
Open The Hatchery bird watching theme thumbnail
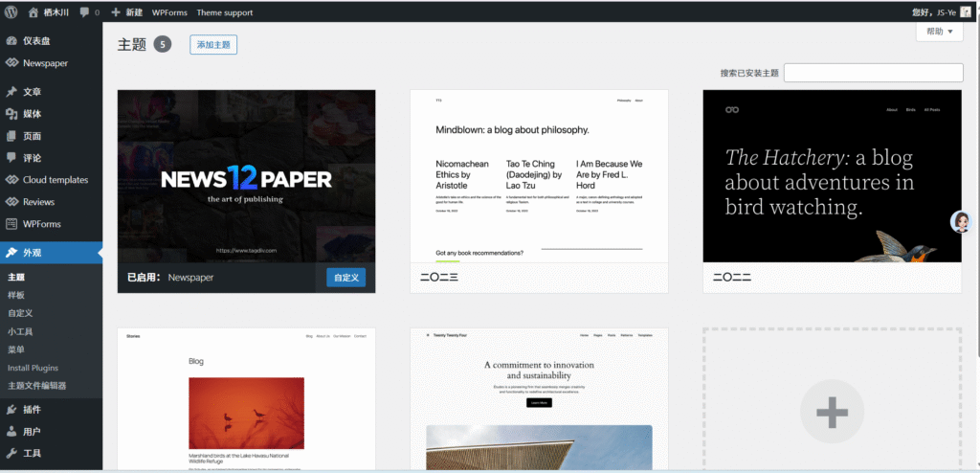[832, 176]
